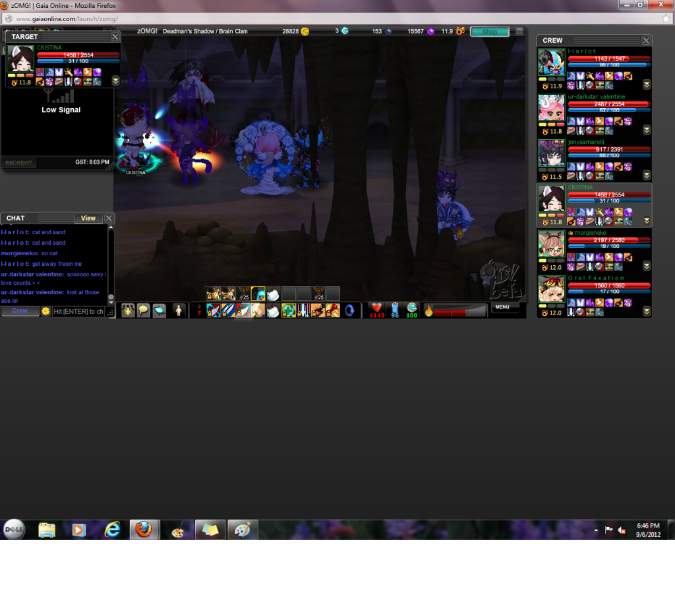Image resolution: width=675 pixels, height=616 pixels.
Task: Click the chat message input field
Action: 79,311
